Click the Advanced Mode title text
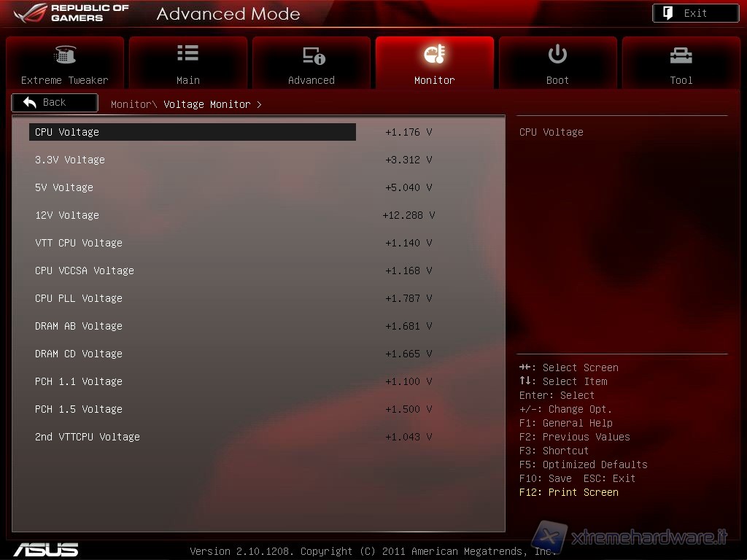Image resolution: width=747 pixels, height=560 pixels. coord(228,13)
